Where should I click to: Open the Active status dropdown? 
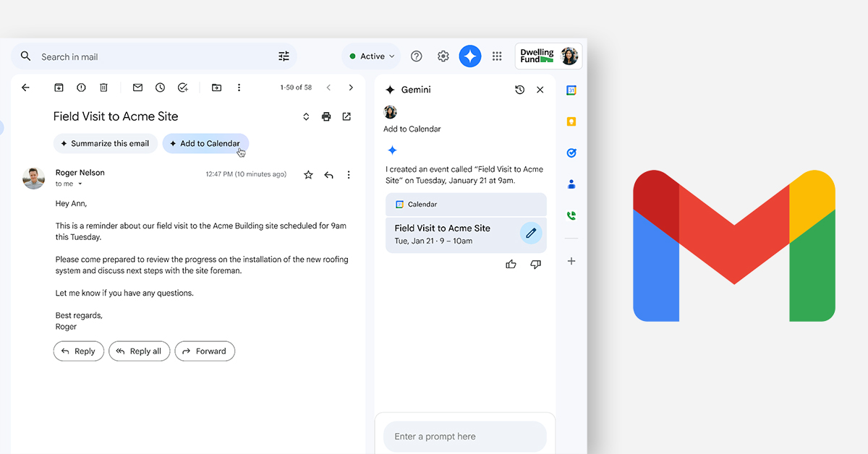click(x=372, y=56)
